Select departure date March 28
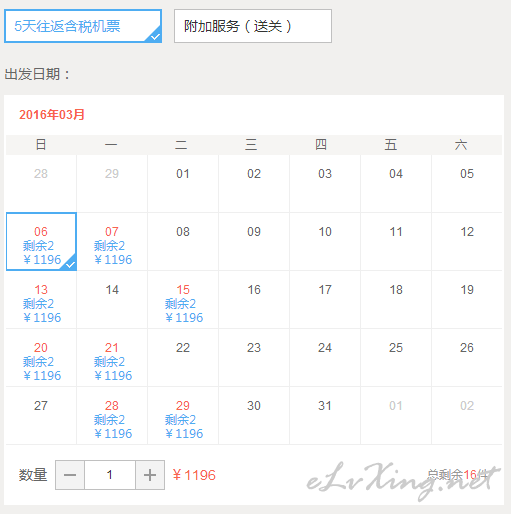The image size is (511, 514). click(112, 416)
